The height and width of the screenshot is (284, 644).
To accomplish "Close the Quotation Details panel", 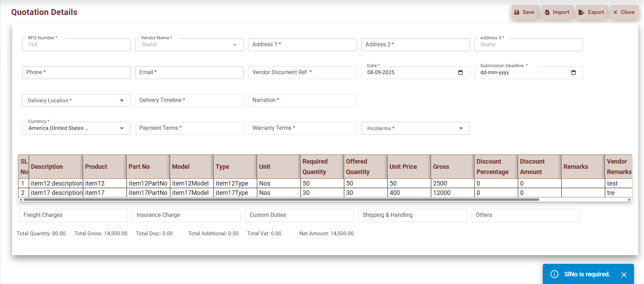I will pyautogui.click(x=624, y=12).
